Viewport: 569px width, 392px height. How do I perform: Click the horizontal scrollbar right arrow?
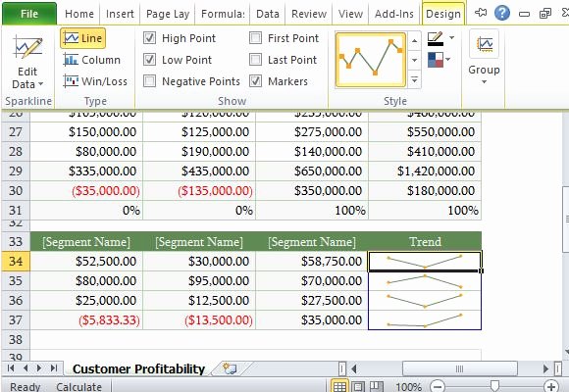tap(545, 369)
